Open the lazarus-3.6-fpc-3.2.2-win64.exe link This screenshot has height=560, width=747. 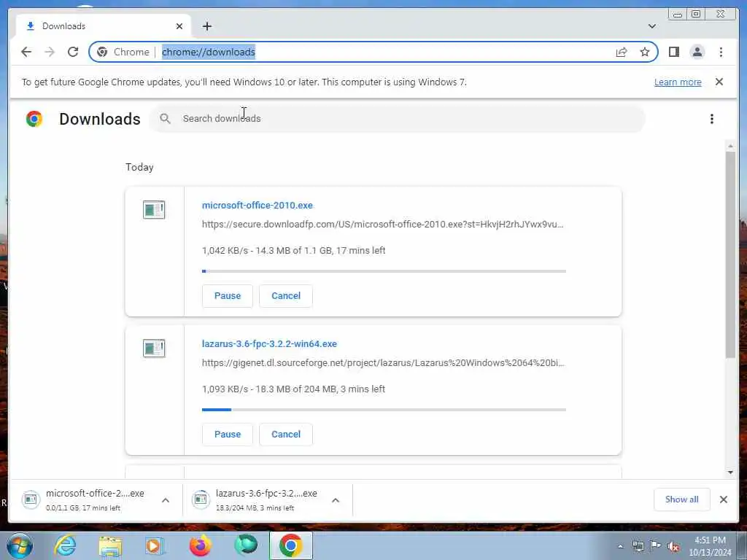[269, 344]
